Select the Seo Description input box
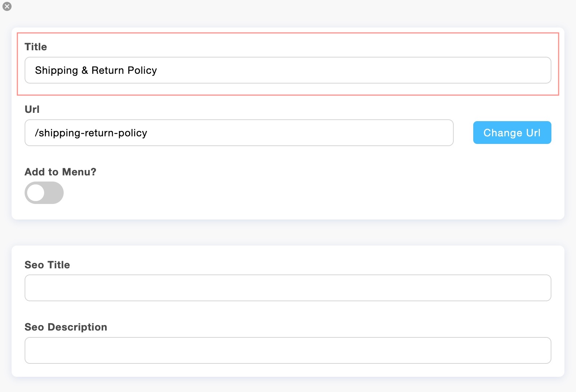The height and width of the screenshot is (392, 576). click(x=288, y=350)
